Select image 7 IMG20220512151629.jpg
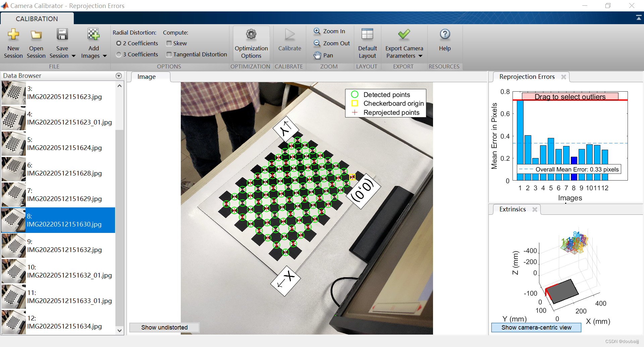Image resolution: width=644 pixels, height=347 pixels. 58,195
